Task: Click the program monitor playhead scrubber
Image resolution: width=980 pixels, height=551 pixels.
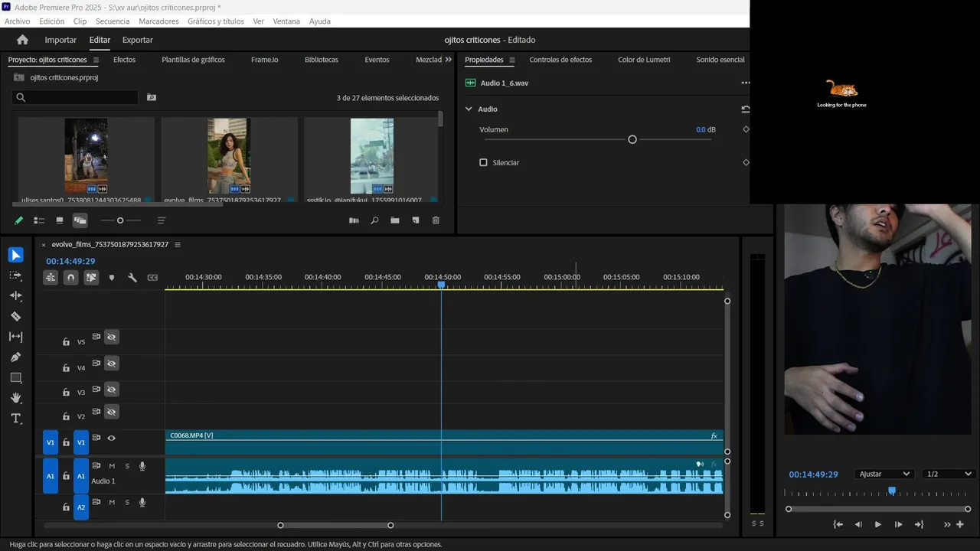Action: (x=891, y=491)
